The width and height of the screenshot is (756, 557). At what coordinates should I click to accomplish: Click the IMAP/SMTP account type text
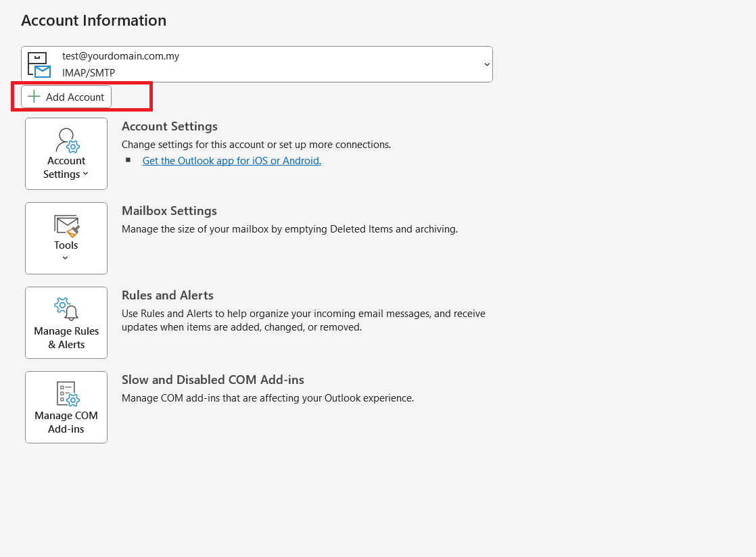[88, 73]
